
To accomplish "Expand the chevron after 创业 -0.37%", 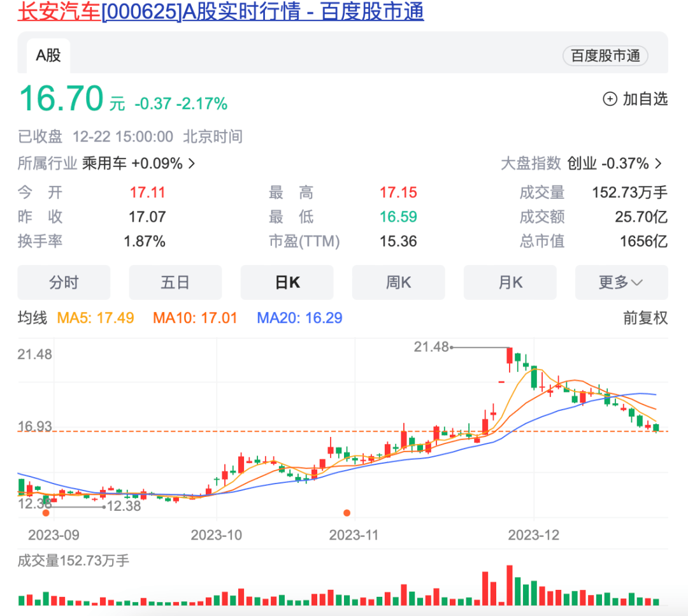I will click(x=658, y=164).
